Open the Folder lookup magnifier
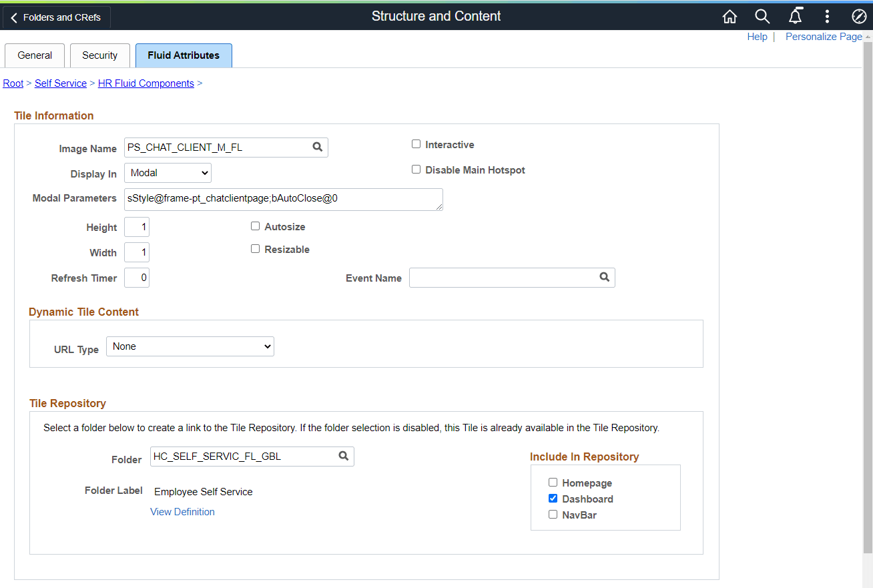The height and width of the screenshot is (588, 873). (343, 456)
